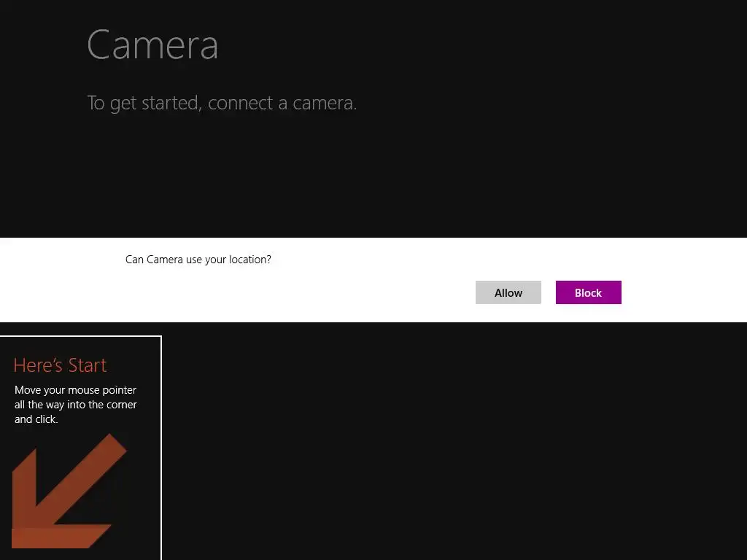The width and height of the screenshot is (747, 560).
Task: Block Camera from using your location
Action: [588, 292]
